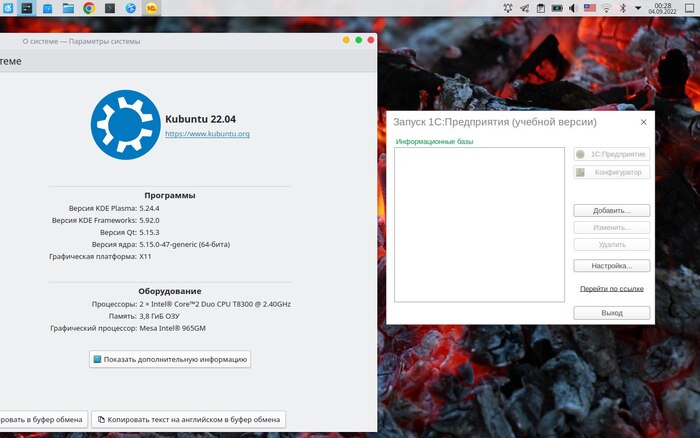Select KDE Frameworks version 5.92.0
The height and width of the screenshot is (438, 700).
(149, 220)
